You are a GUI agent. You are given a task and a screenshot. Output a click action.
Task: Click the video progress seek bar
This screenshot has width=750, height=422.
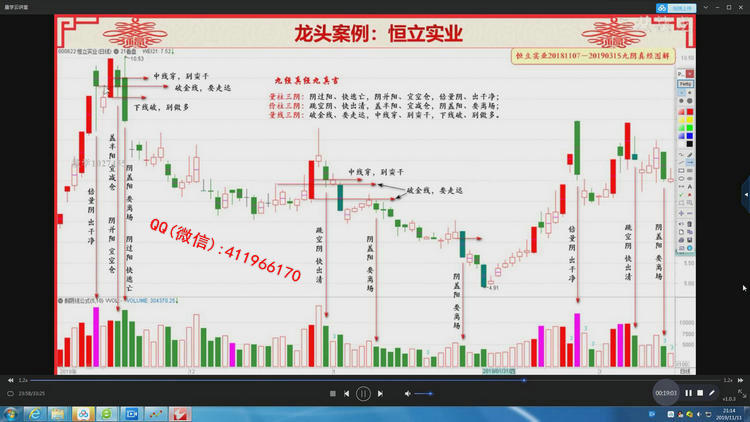[x=375, y=380]
